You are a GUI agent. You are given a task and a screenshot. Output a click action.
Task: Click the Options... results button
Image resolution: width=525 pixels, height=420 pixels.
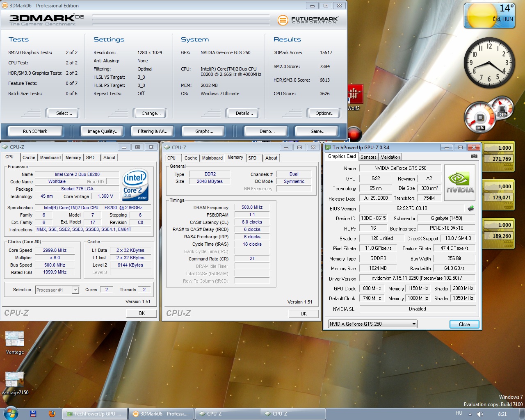click(x=325, y=113)
